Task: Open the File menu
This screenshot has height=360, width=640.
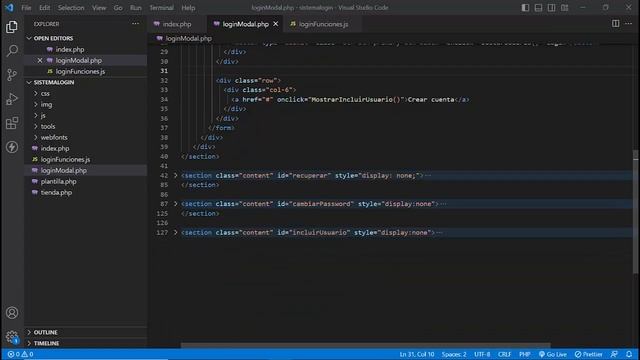Action: [26, 8]
